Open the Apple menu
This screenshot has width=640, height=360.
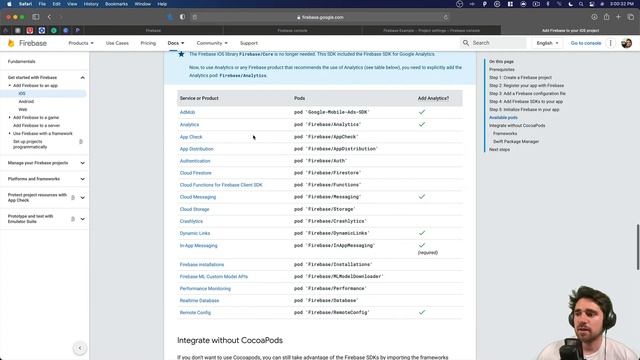click(9, 4)
